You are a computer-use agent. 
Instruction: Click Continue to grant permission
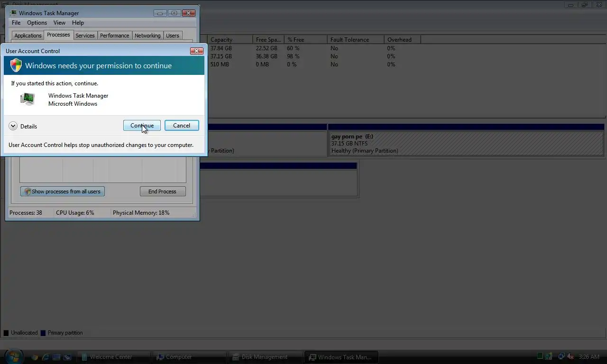point(142,126)
